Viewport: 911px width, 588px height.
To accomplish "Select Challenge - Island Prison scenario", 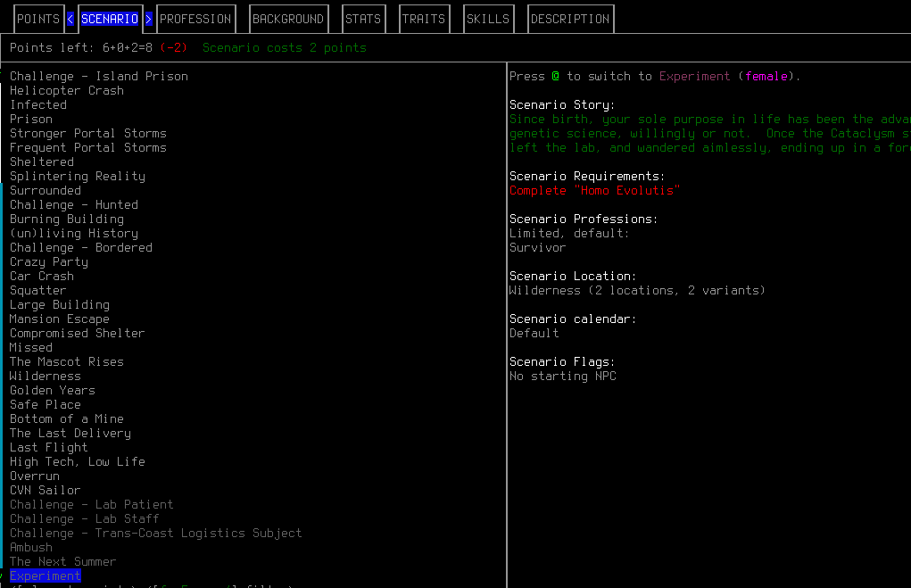I will pyautogui.click(x=99, y=76).
